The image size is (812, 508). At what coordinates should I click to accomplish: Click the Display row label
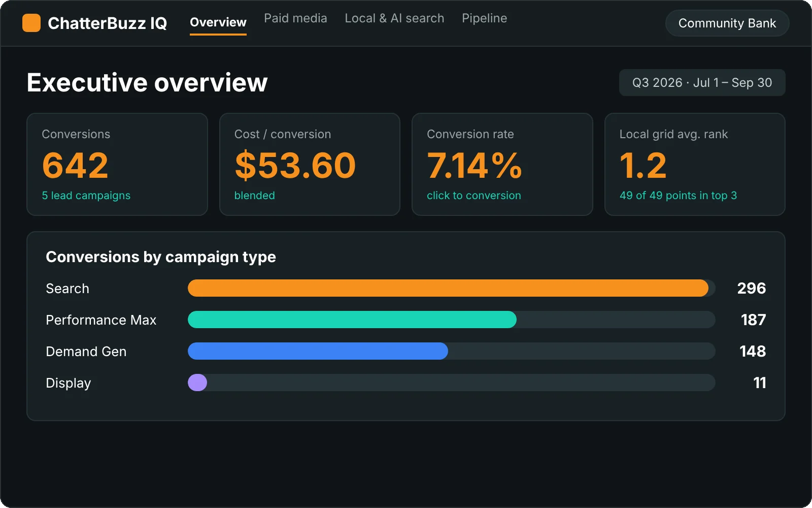pos(69,383)
